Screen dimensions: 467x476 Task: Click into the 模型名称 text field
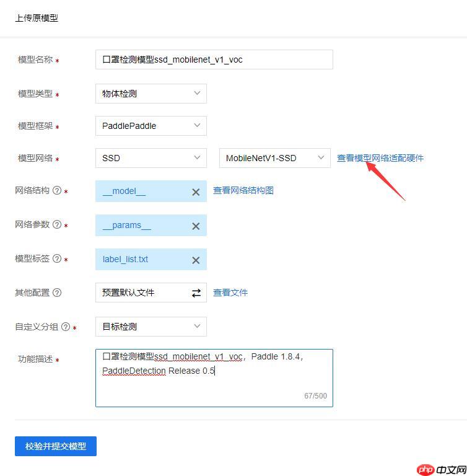click(x=214, y=59)
